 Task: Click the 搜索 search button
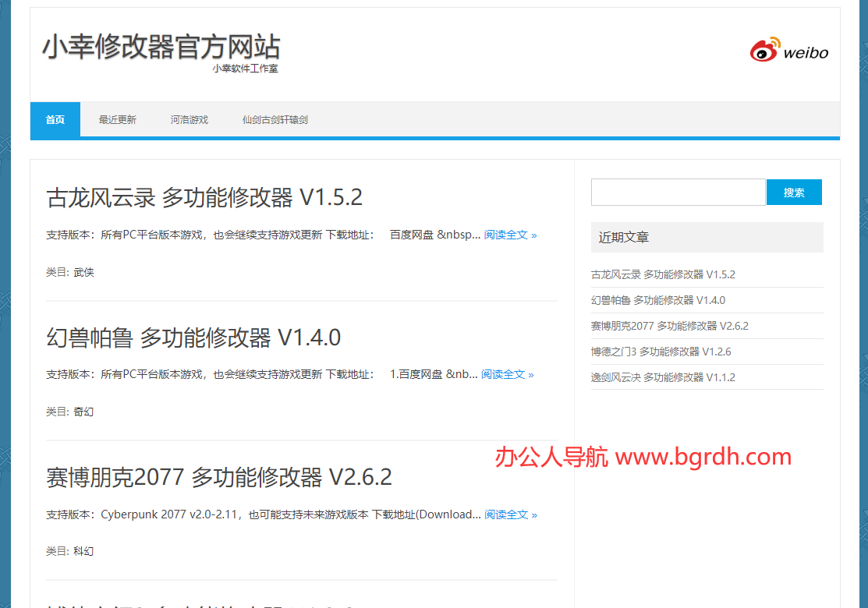click(x=794, y=192)
